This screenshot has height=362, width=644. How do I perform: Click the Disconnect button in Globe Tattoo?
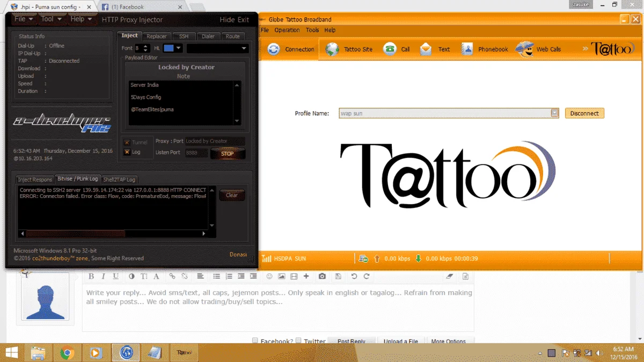(x=584, y=113)
